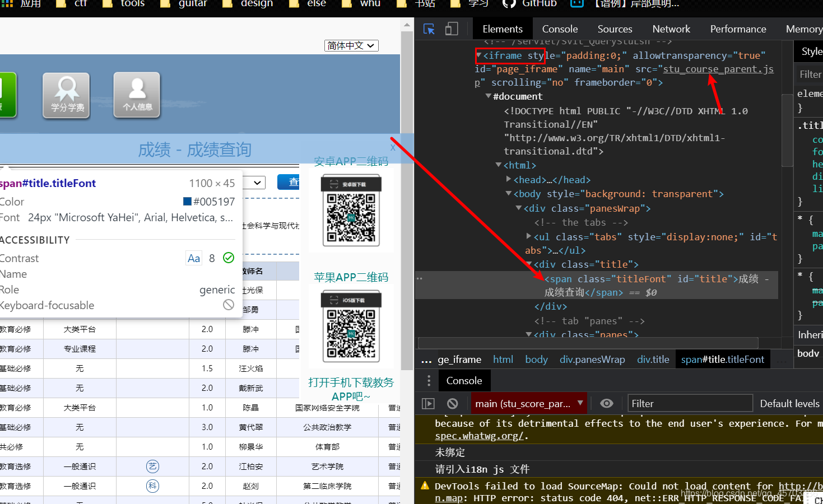Click the span#title.titleFont breadcrumb
This screenshot has width=823, height=504.
(x=723, y=360)
